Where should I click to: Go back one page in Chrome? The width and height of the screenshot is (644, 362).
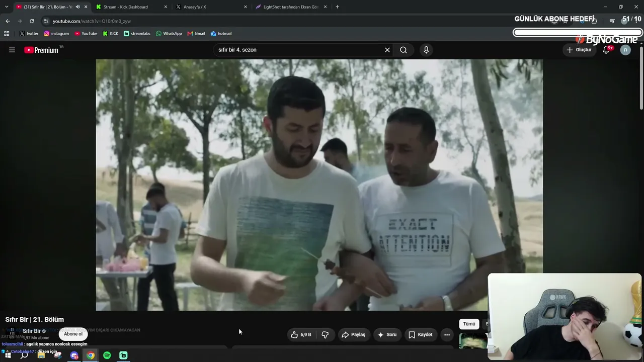(x=8, y=21)
